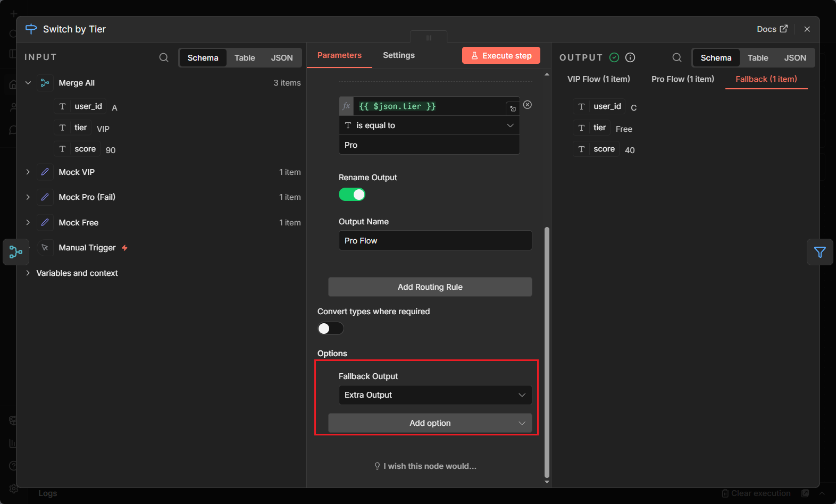The image size is (836, 504).
Task: Click the search icon in the OUTPUT panel
Action: click(x=676, y=57)
